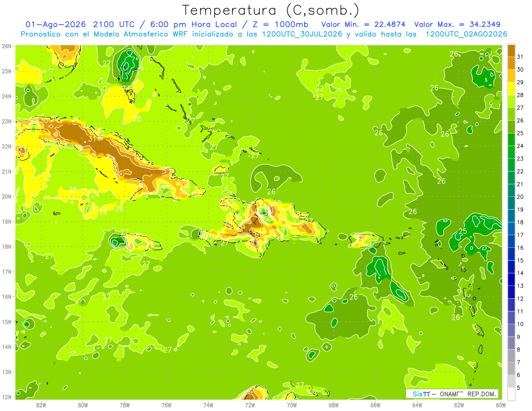Click the 15N latitude axis label
532x411 pixels.
(6, 321)
